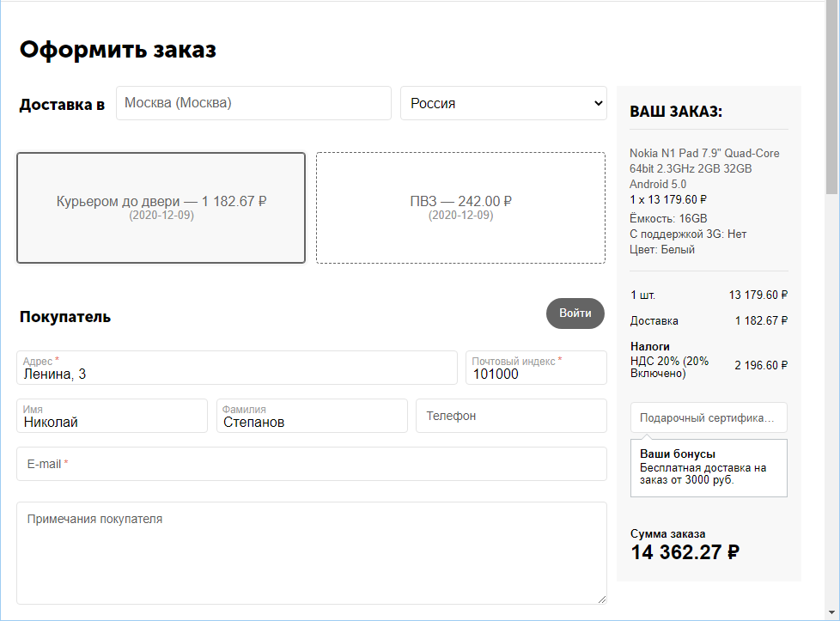Focus the Адрес field with Ленина, 3
The image size is (840, 621).
tap(237, 368)
